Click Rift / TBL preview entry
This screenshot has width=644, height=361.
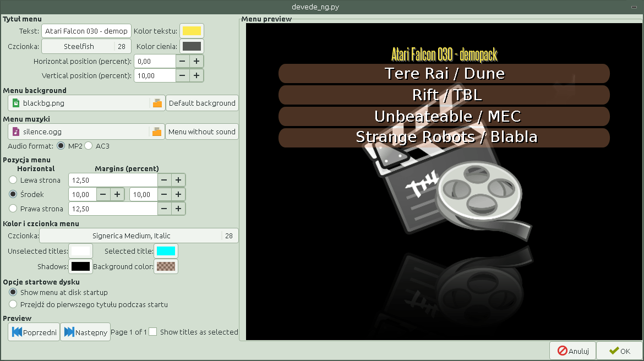pyautogui.click(x=444, y=95)
